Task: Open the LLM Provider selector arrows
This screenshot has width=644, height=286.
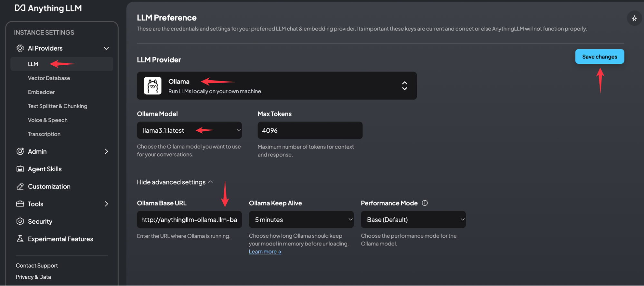Action: (405, 86)
